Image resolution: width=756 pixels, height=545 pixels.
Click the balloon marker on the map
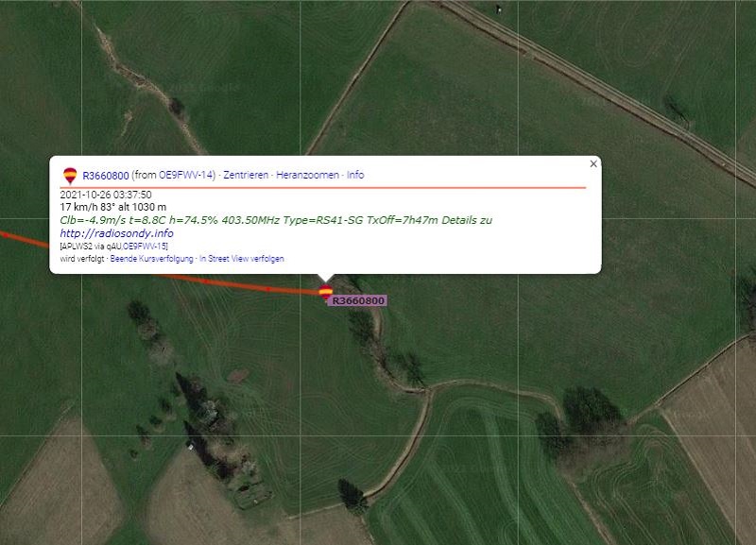325,292
